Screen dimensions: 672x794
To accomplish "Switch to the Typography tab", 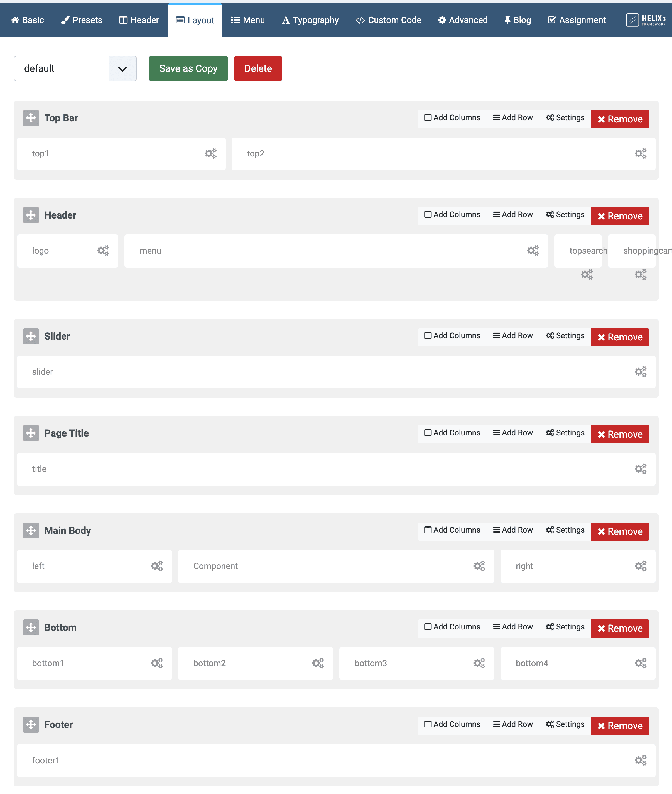I will [x=310, y=20].
